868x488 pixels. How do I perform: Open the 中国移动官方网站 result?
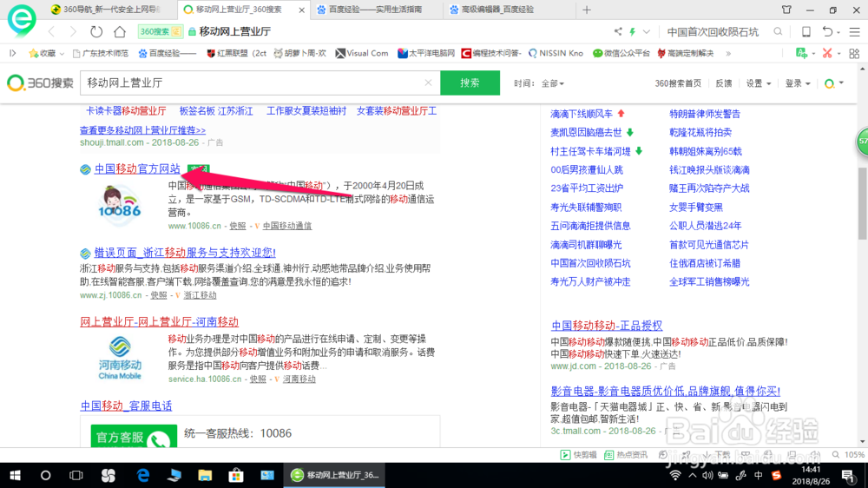(x=137, y=169)
